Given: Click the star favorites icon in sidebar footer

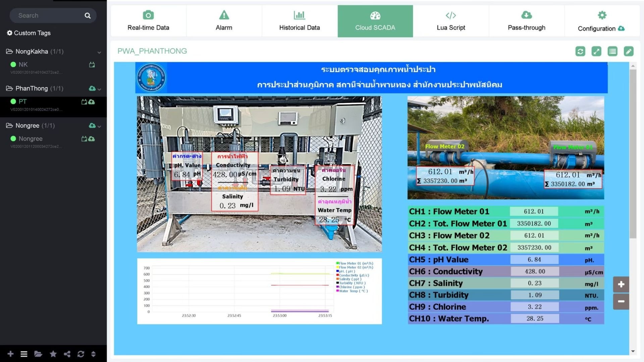Looking at the screenshot, I should click(53, 354).
